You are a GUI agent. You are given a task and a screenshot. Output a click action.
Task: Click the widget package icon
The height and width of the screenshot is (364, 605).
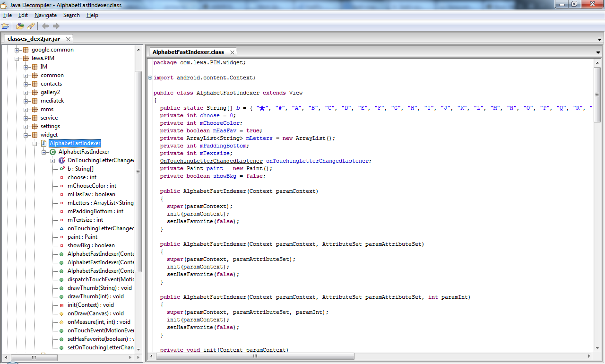point(35,135)
